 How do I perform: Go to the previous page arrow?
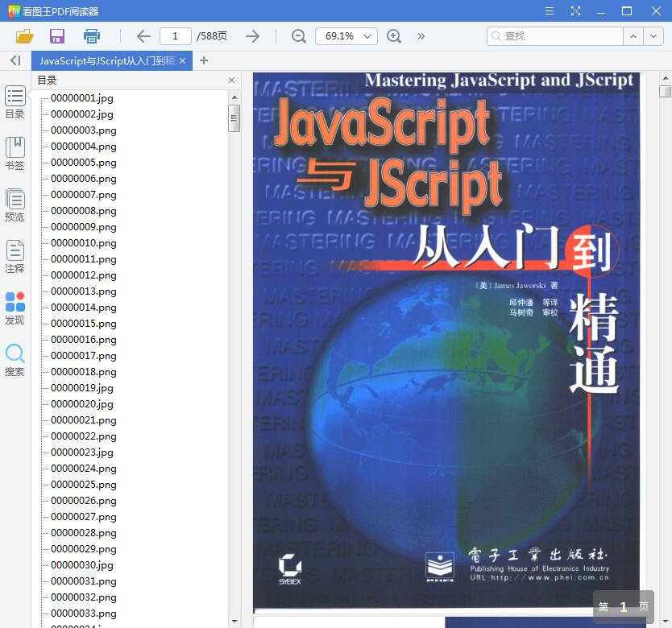coord(143,36)
